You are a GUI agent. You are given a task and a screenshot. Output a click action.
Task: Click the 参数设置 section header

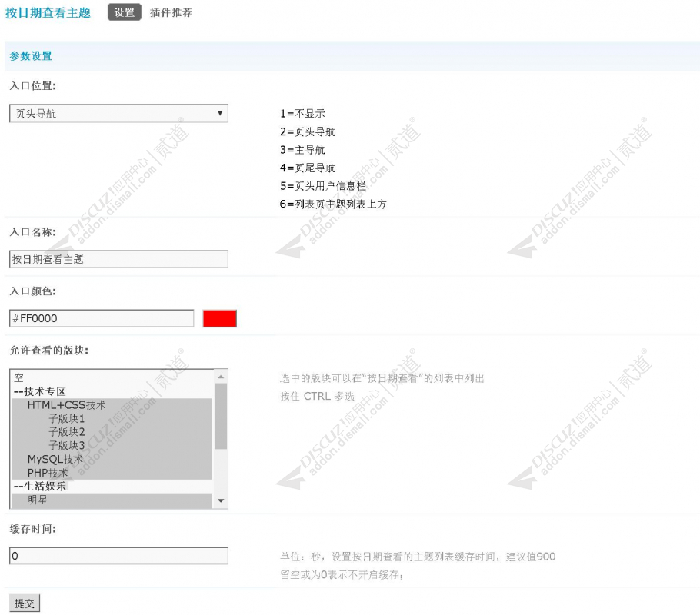(x=31, y=56)
